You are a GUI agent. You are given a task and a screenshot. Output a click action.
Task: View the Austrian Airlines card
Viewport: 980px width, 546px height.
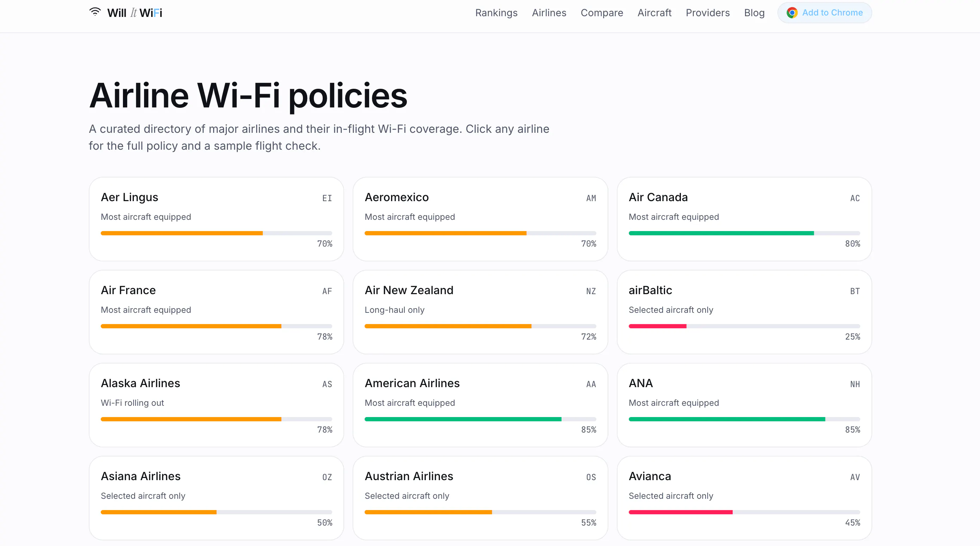tap(480, 498)
